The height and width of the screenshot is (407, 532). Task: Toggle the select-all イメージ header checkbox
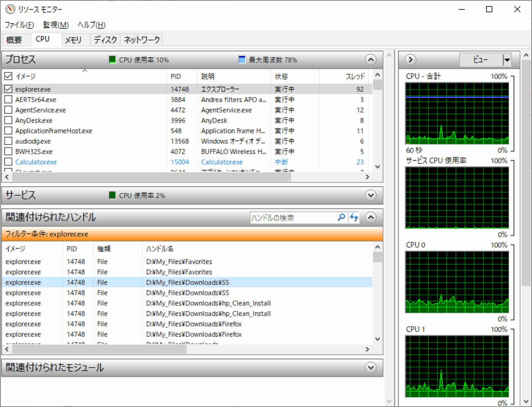pos(8,76)
